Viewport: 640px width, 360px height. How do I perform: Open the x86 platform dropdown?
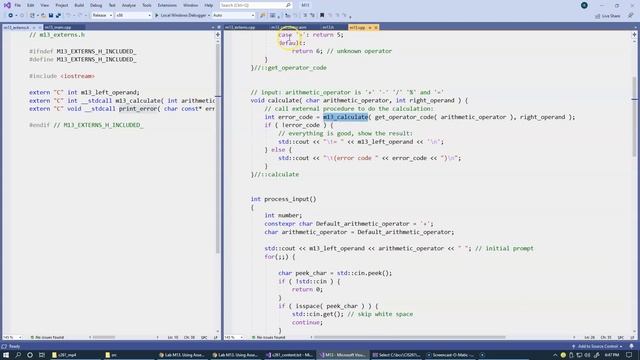133,16
